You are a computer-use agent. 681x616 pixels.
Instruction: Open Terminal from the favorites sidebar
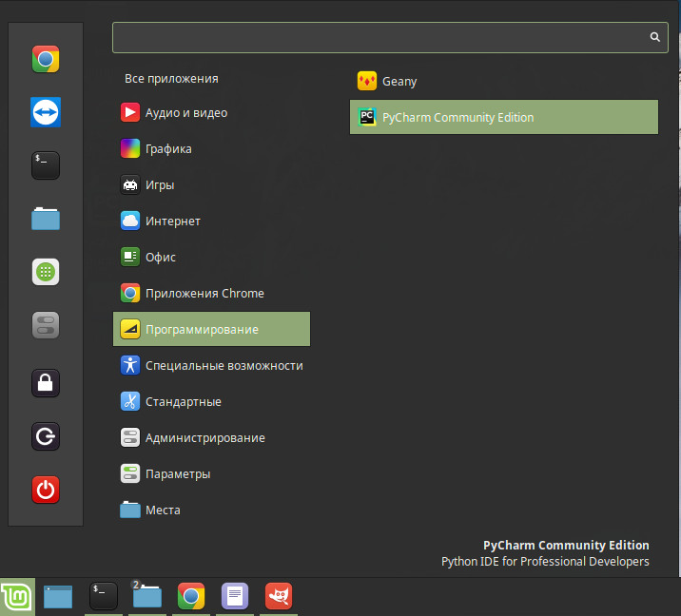pos(46,165)
